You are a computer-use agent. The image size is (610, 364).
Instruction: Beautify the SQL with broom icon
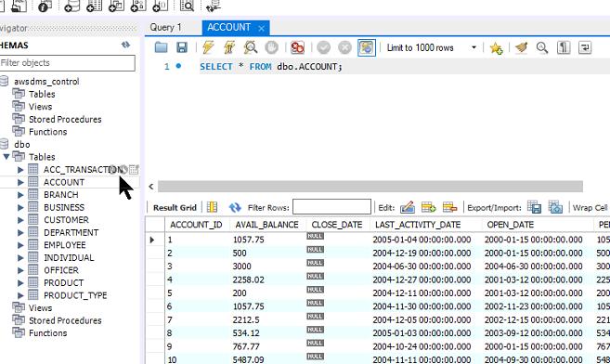point(521,47)
